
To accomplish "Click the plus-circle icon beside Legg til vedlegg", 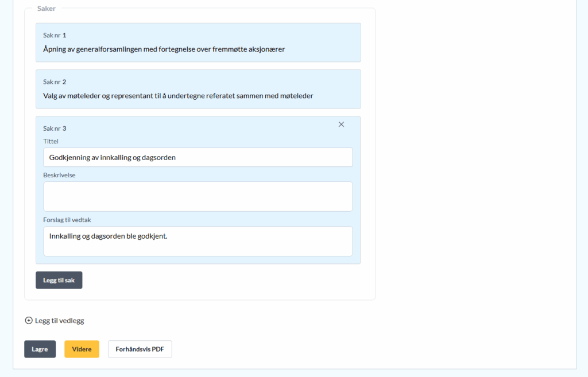I will pos(29,321).
